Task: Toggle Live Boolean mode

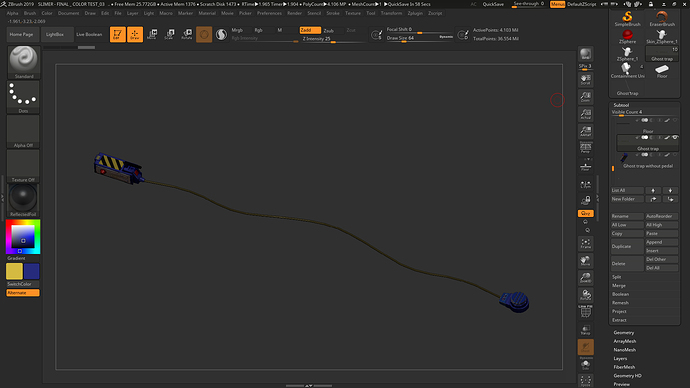Action: pos(89,34)
